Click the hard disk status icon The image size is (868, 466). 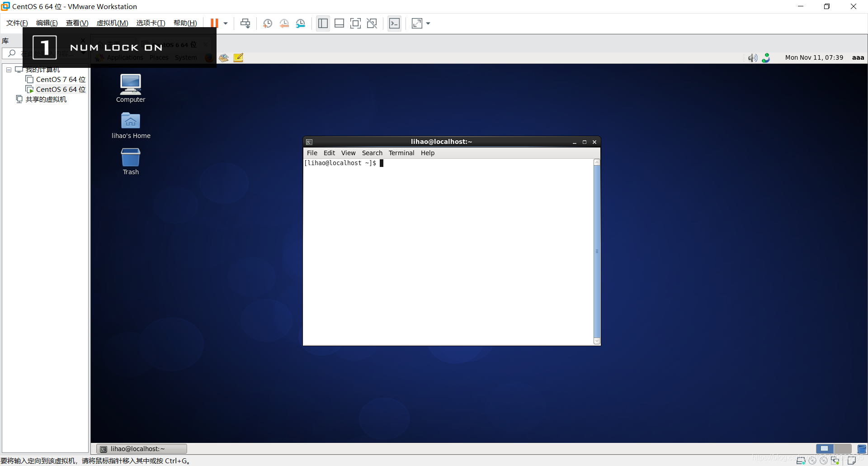tap(801, 461)
